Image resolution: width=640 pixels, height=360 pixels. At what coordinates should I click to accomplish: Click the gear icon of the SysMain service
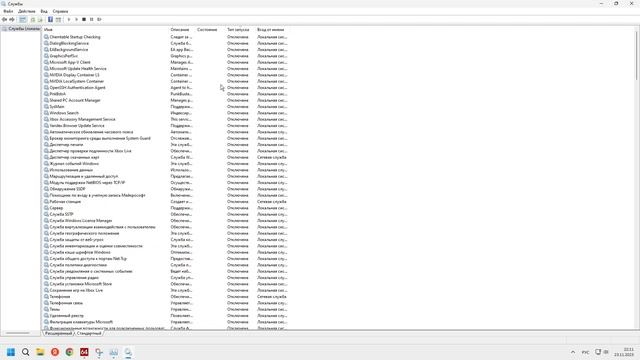pyautogui.click(x=46, y=107)
